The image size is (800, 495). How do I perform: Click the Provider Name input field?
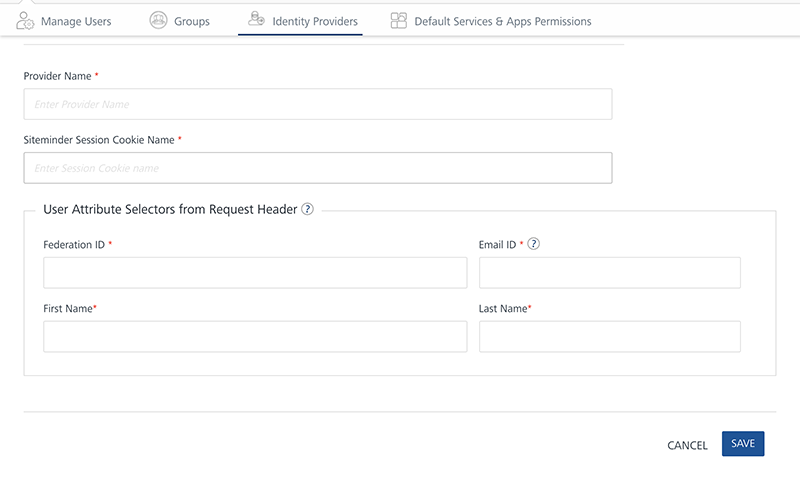(318, 104)
